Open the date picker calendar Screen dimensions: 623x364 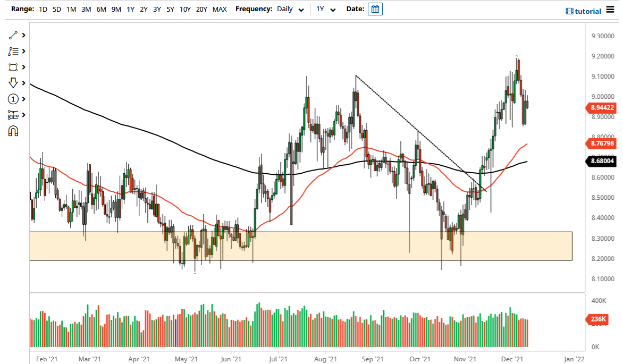pyautogui.click(x=375, y=9)
